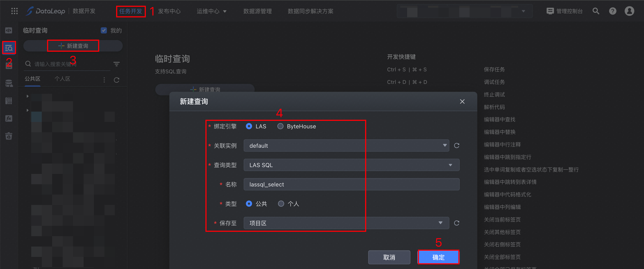This screenshot has height=269, width=644.
Task: Open the help question mark icon
Action: pos(613,11)
